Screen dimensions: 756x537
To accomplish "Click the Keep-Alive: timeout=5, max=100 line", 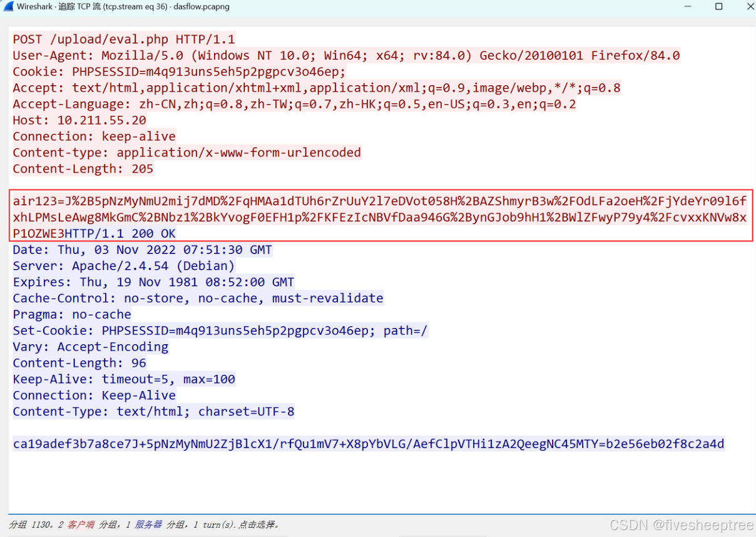I will 124,380.
